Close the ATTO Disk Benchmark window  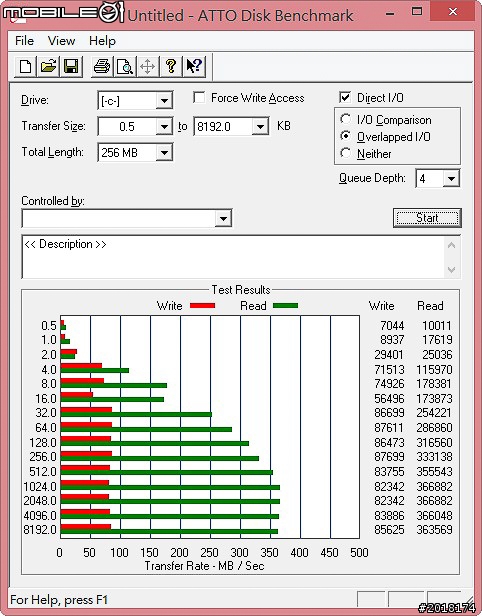[453, 11]
